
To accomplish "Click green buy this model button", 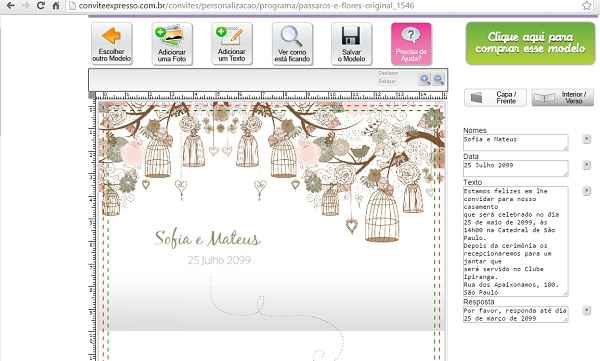I will (530, 43).
